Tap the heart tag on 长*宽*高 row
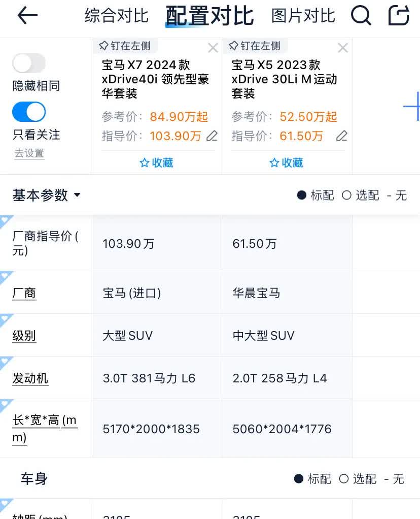This screenshot has width=420, height=519. (x=6, y=405)
